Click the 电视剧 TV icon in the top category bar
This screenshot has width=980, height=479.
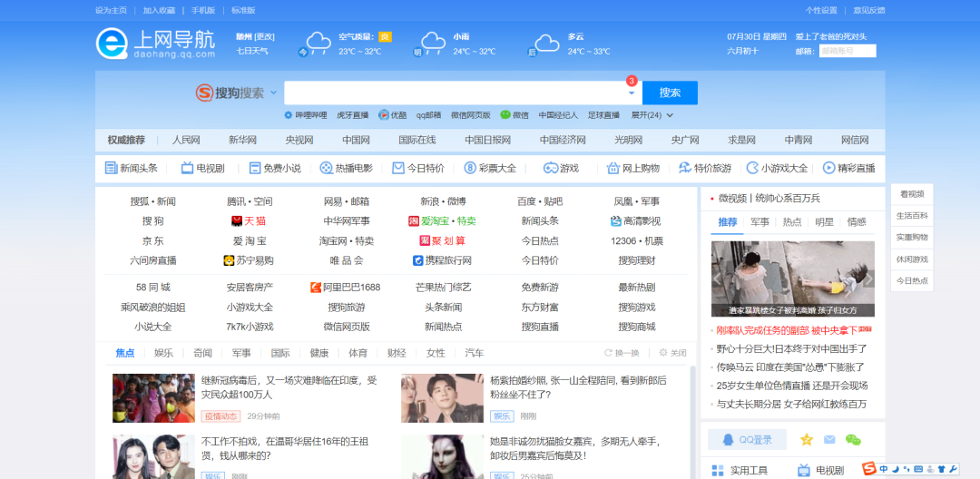187,168
